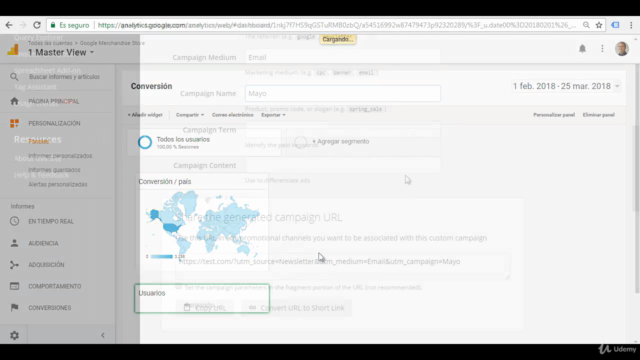Click the Adquisición arrows icon
The height and width of the screenshot is (360, 640).
pyautogui.click(x=14, y=265)
